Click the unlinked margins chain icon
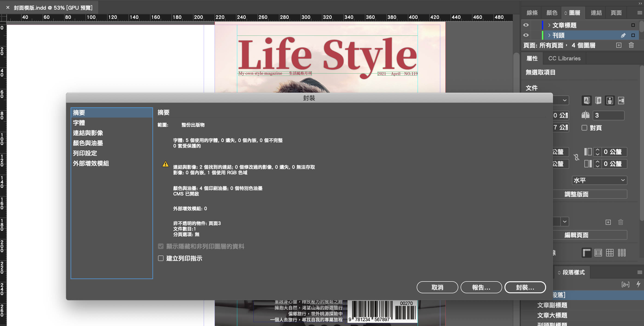Viewport: 644px width, 326px height. 577,157
